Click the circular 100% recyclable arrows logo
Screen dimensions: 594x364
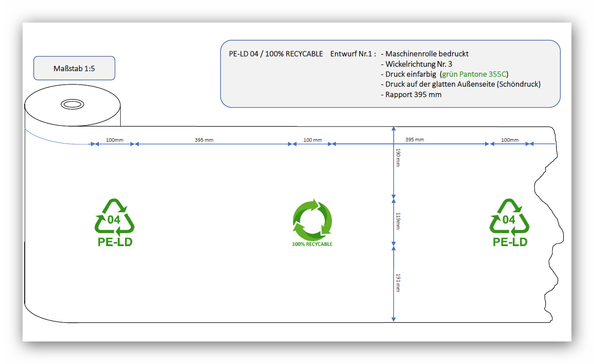(x=312, y=220)
